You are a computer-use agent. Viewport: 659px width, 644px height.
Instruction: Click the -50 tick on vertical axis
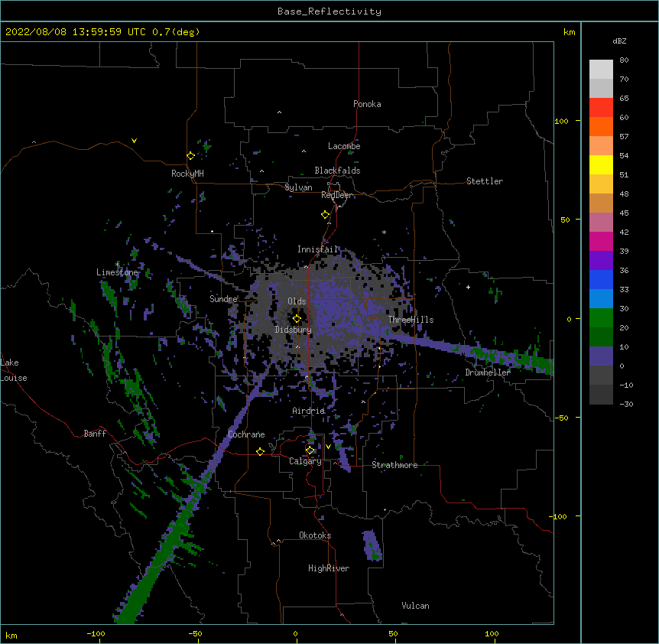pyautogui.click(x=561, y=418)
